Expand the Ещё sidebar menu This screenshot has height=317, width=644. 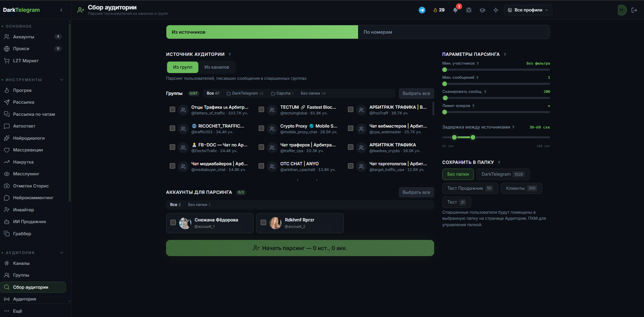click(33, 311)
